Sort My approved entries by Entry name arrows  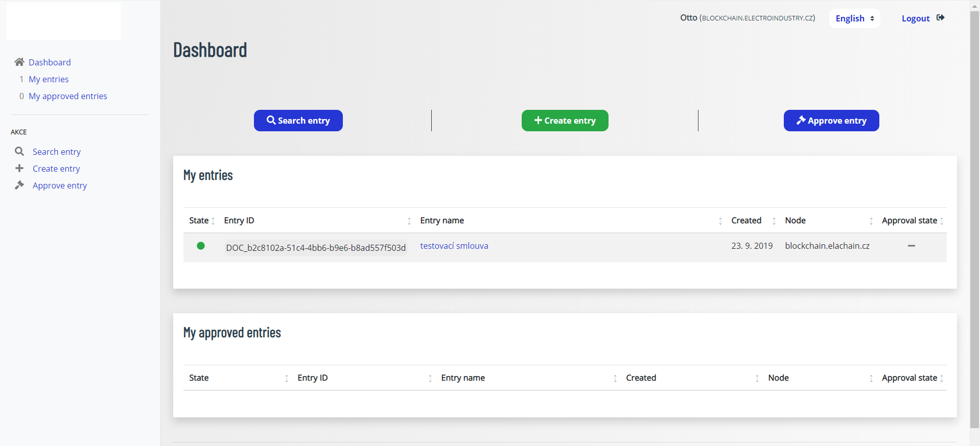pos(615,378)
